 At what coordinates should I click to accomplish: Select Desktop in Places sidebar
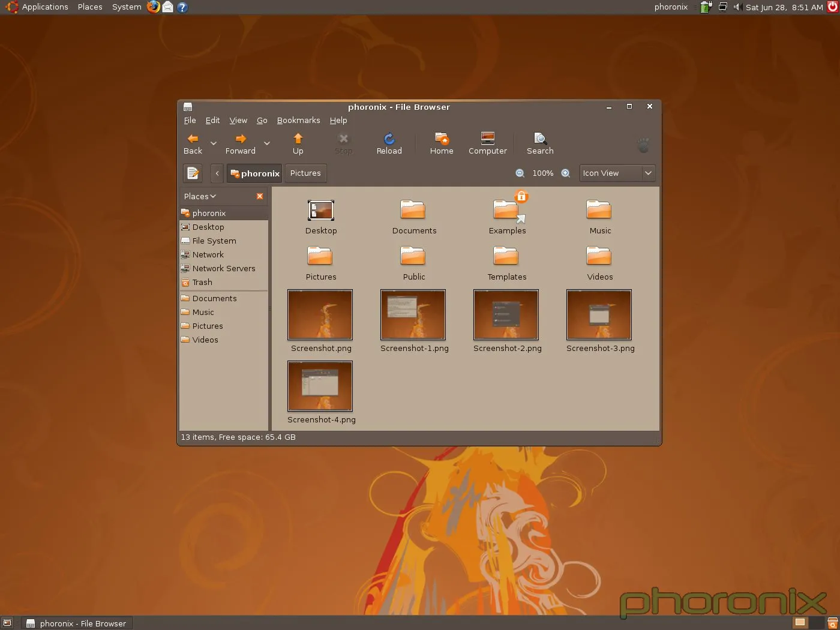point(223,227)
